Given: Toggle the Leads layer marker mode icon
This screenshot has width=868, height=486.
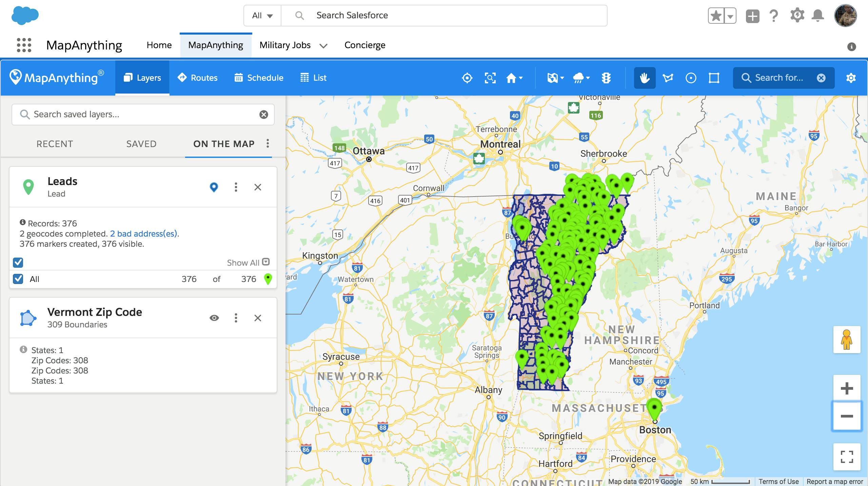Looking at the screenshot, I should (x=214, y=187).
